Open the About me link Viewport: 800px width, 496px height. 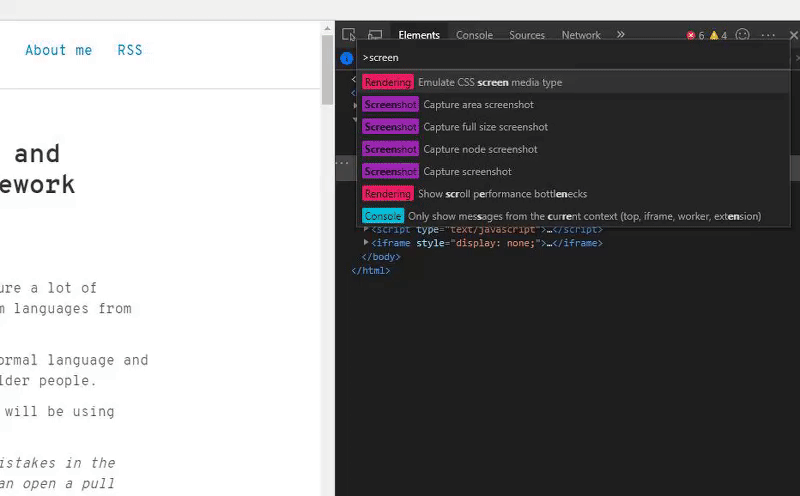coord(59,50)
